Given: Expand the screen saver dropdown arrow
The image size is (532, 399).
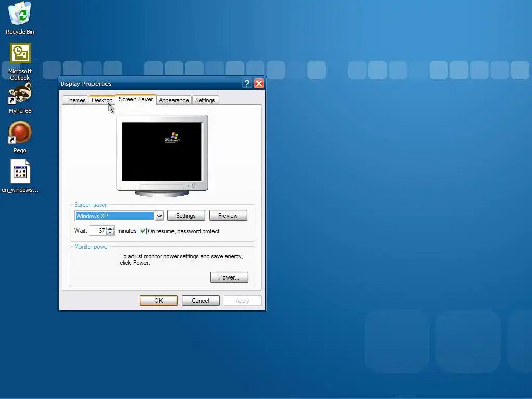Looking at the screenshot, I should coord(159,216).
